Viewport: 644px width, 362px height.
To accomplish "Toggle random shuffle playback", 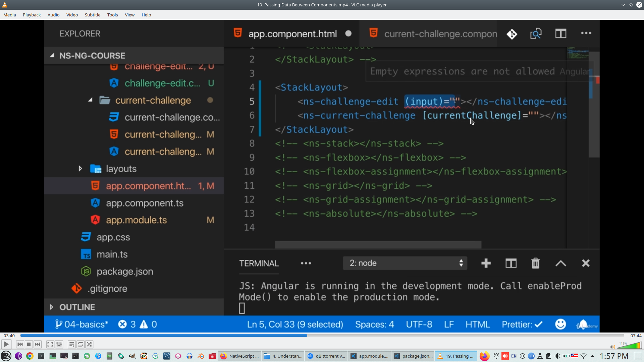I will pos(89,344).
